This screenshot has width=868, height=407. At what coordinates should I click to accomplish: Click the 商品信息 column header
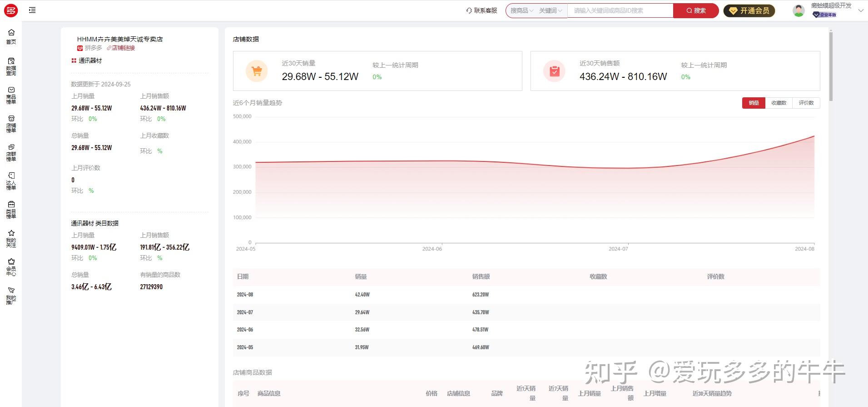(269, 393)
